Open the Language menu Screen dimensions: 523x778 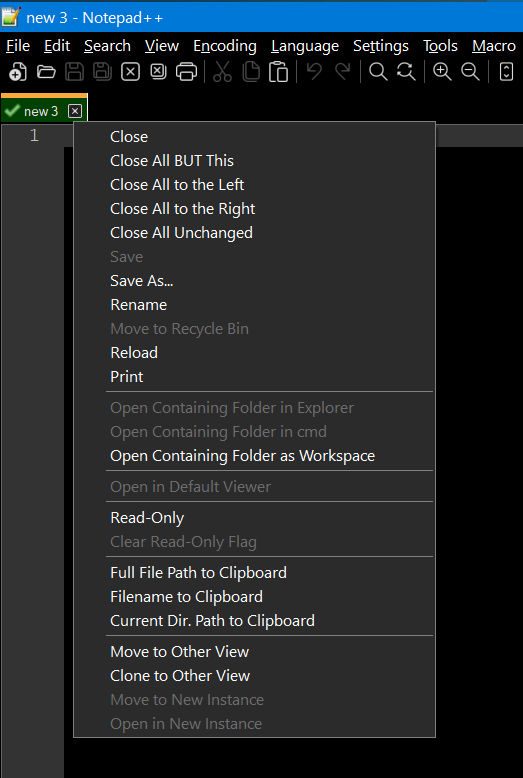click(305, 46)
